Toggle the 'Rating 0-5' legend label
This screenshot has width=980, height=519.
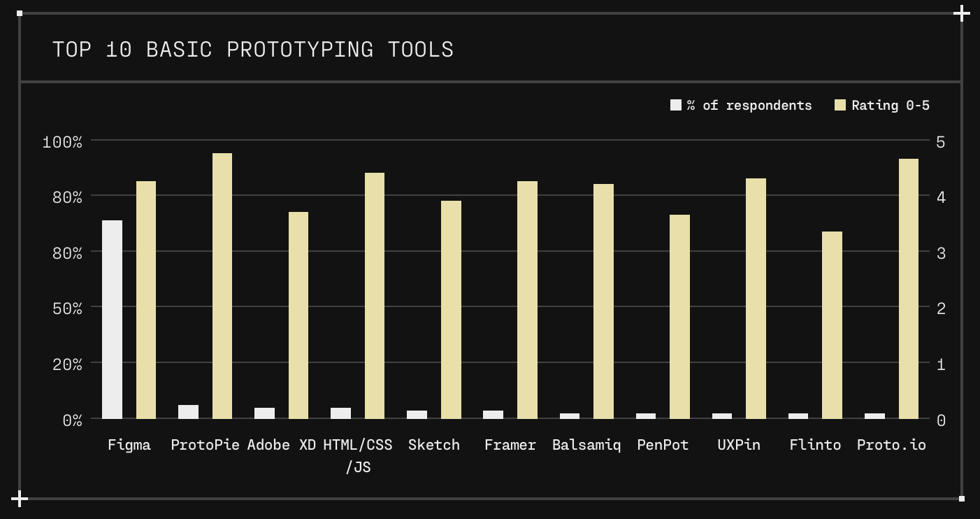tap(891, 105)
